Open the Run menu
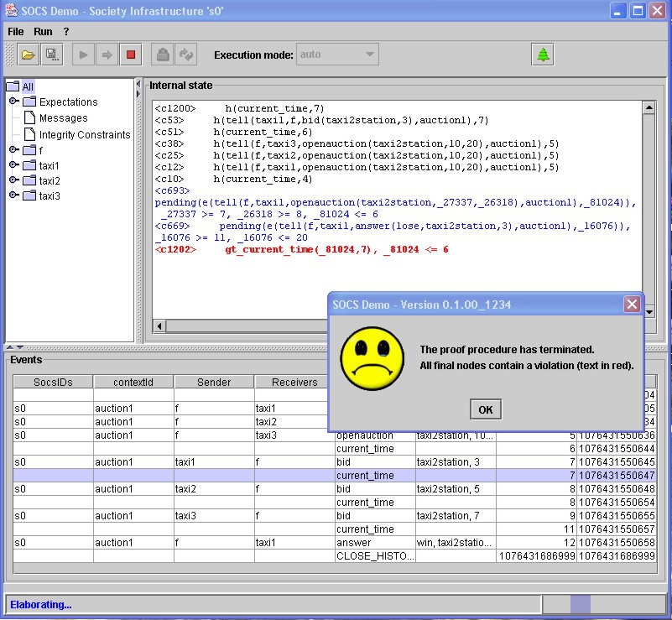Screen dimensions: 672x620 point(43,31)
